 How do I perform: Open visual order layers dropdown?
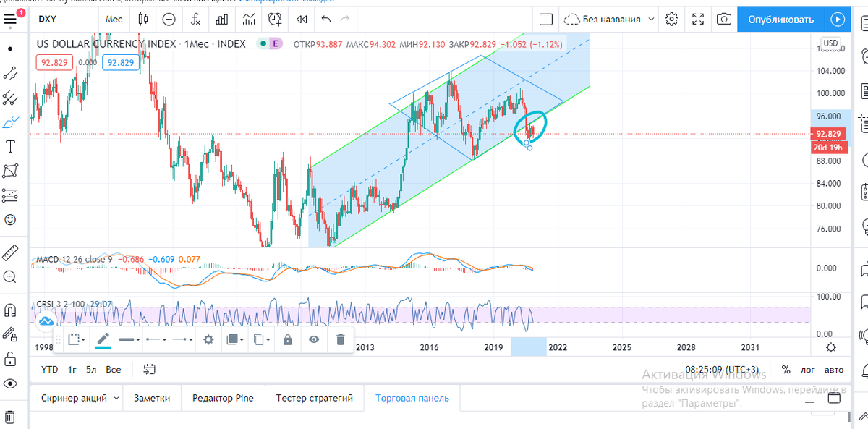235,339
